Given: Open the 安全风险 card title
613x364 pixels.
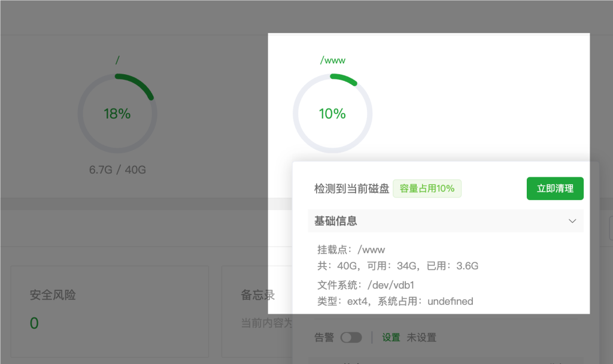Looking at the screenshot, I should 53,295.
